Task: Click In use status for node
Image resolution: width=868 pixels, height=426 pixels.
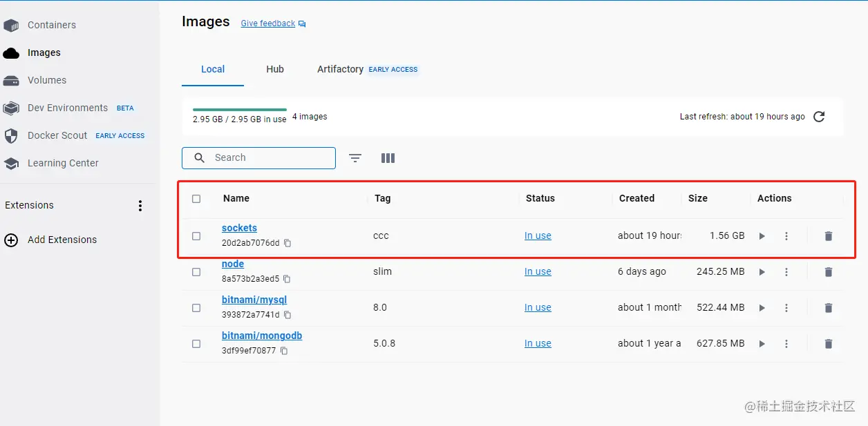Action: tap(538, 271)
